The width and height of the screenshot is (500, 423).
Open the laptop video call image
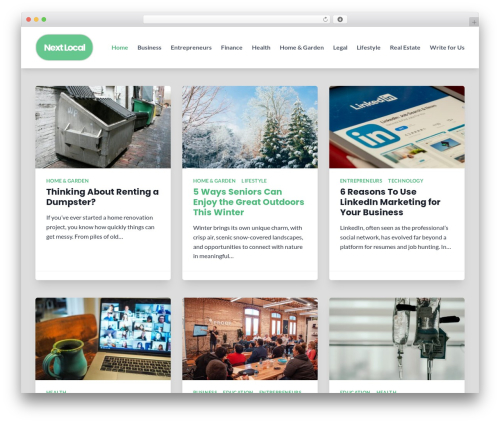[x=103, y=339]
